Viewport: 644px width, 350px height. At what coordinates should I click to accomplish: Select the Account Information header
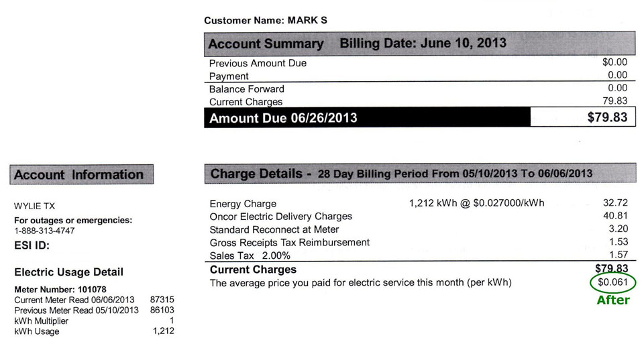(x=82, y=174)
